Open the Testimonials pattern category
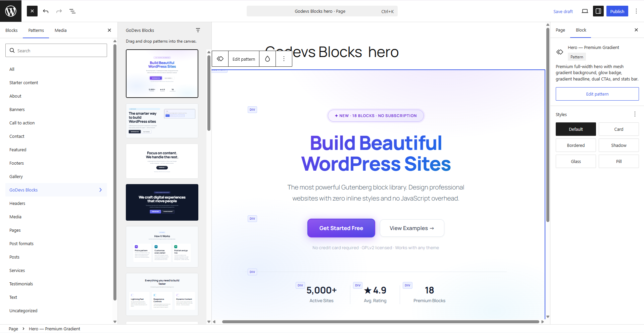 [x=56, y=284]
